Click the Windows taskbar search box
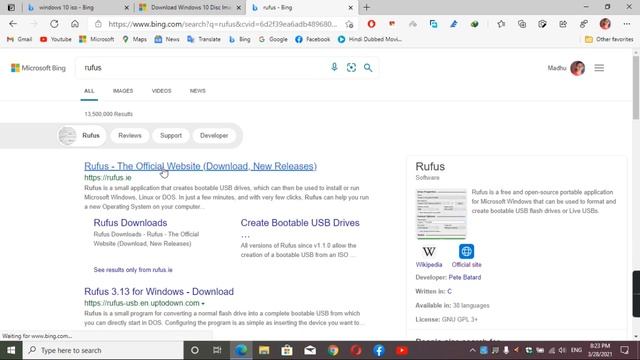The image size is (640, 360). point(103,350)
